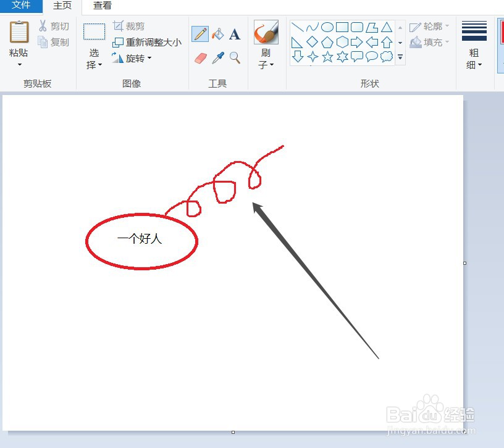Choose the Diamond shape

pyautogui.click(x=312, y=42)
